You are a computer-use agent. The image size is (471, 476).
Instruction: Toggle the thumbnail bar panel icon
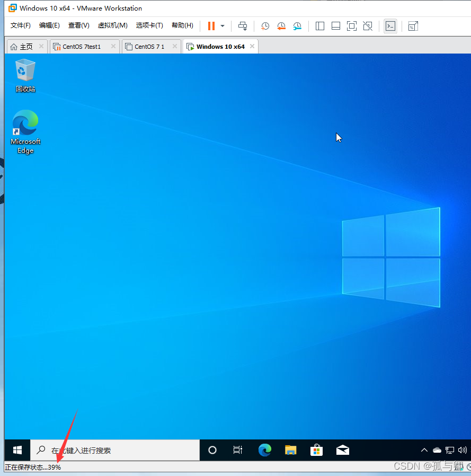336,26
